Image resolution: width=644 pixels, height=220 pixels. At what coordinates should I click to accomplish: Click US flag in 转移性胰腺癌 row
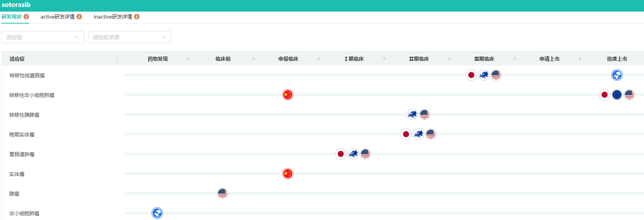(x=425, y=114)
